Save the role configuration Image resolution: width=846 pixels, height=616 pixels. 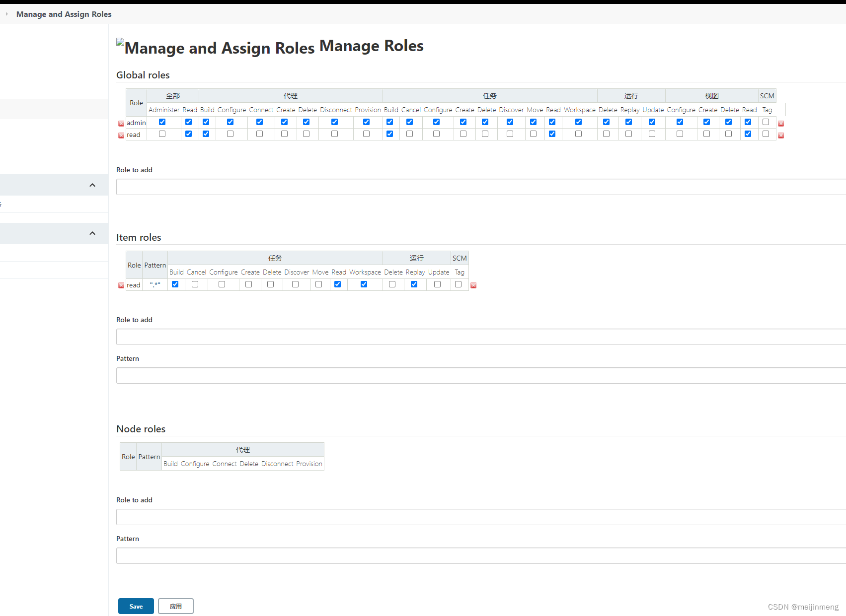pos(136,606)
